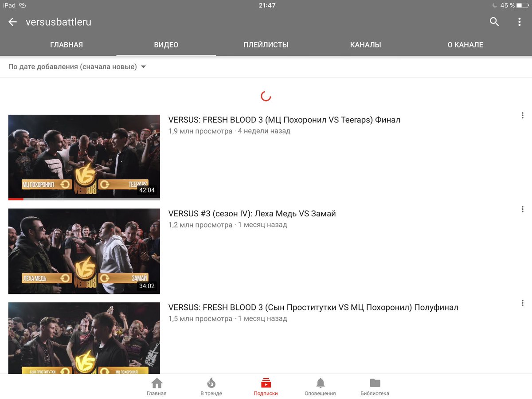
Task: Play the МЦ Похоронил VS Teeraps thumbnail
Action: (x=84, y=157)
